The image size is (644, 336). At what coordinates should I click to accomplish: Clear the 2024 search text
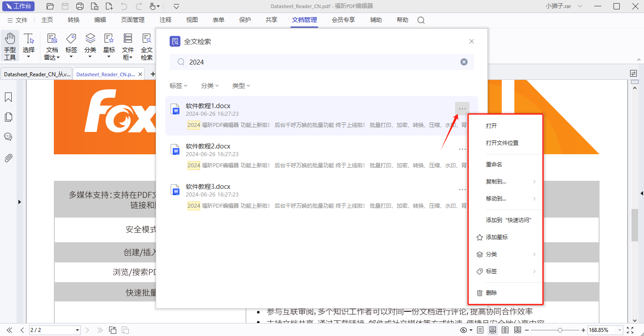(464, 62)
